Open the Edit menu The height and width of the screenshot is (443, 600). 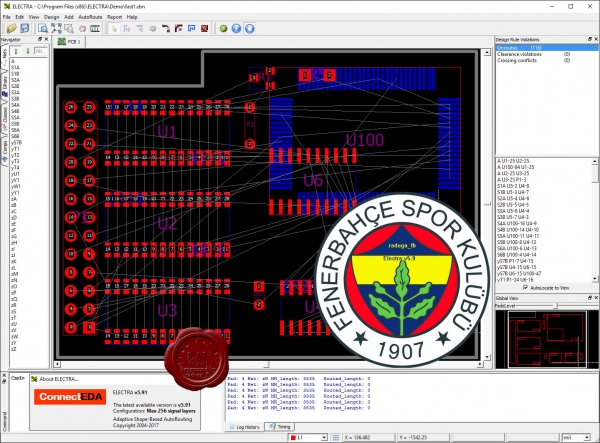(20, 17)
